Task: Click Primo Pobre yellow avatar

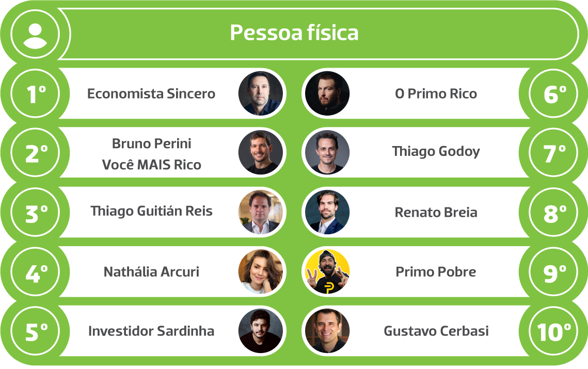Action: pyautogui.click(x=327, y=272)
